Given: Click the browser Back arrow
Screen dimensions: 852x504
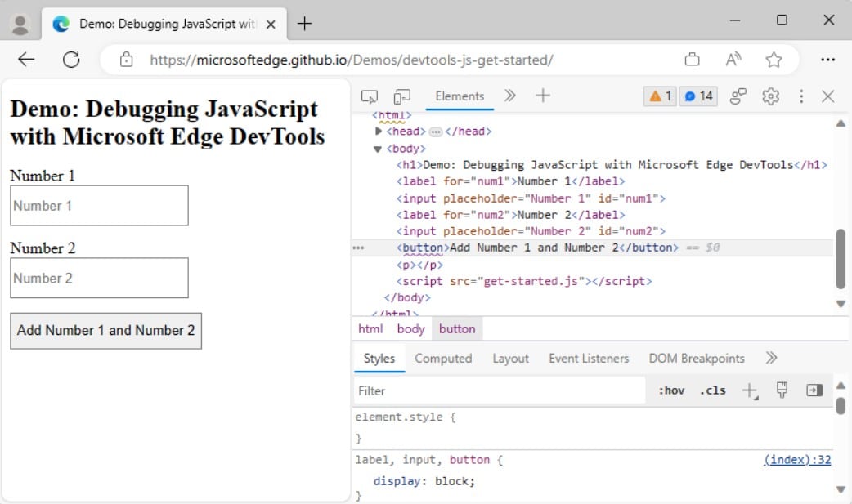Looking at the screenshot, I should (26, 59).
